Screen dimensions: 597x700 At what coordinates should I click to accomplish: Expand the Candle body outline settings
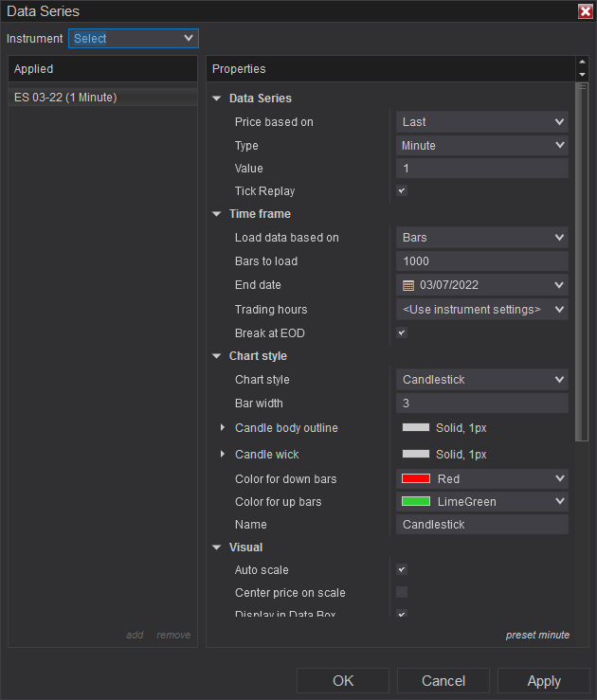(223, 428)
